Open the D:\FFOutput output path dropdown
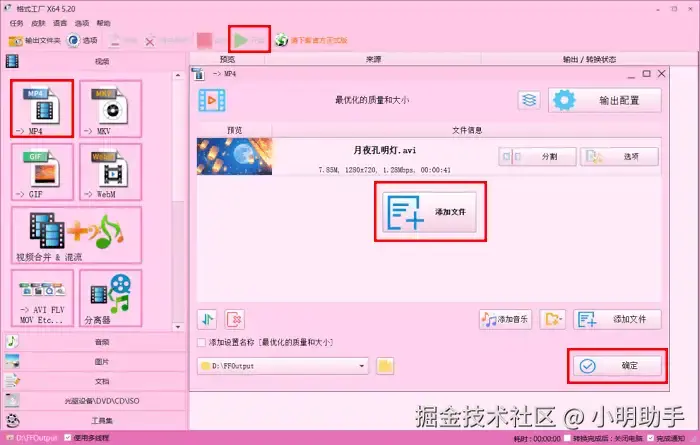700x445 pixels. [x=283, y=366]
